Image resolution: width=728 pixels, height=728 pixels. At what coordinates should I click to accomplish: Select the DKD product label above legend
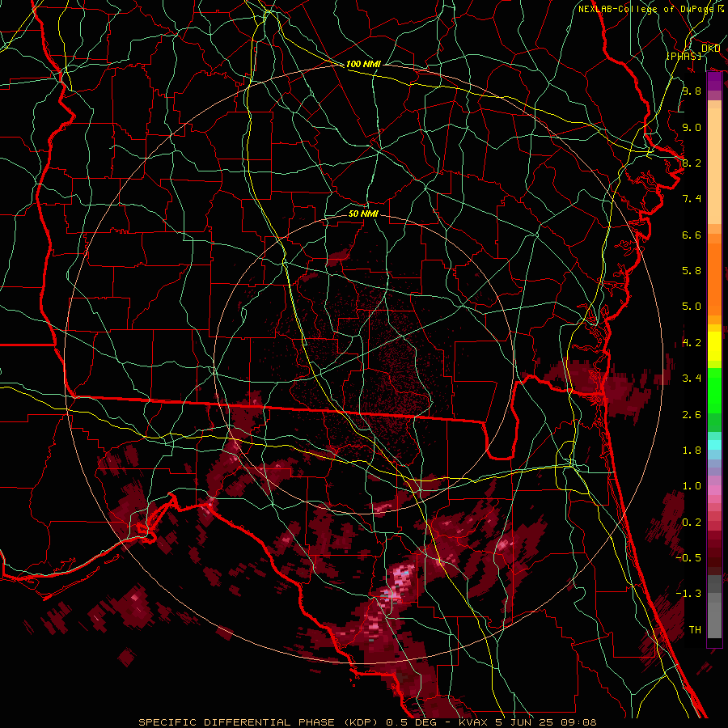point(710,49)
